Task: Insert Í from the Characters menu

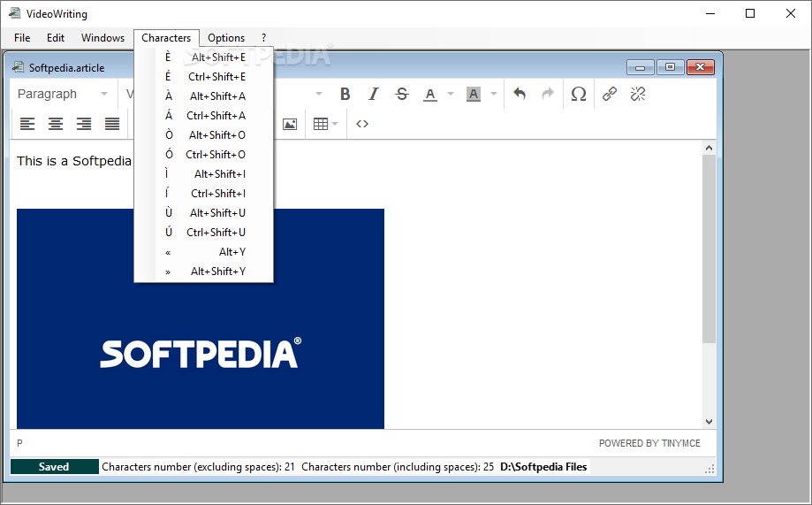Action: pos(204,194)
